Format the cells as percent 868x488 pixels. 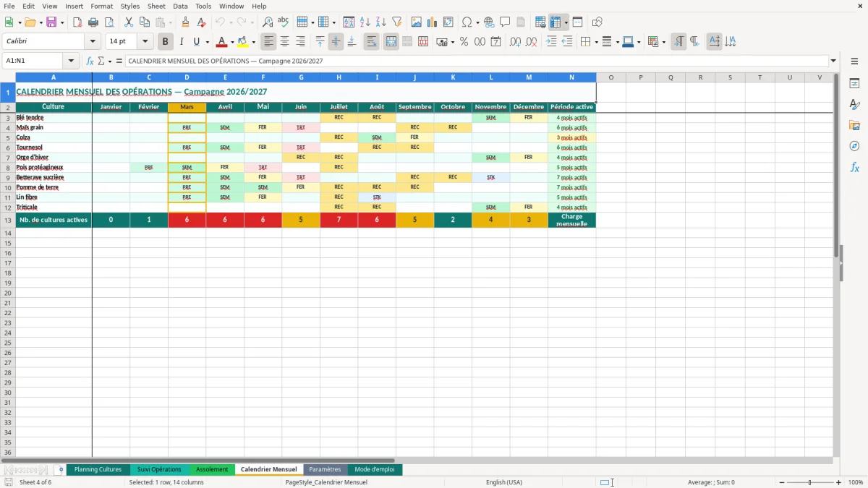(x=464, y=42)
